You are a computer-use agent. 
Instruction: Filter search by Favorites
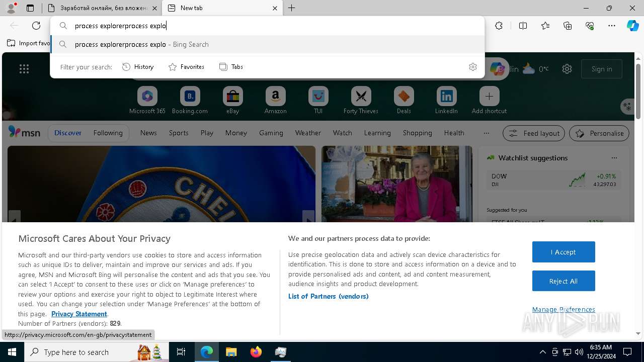pos(186,67)
